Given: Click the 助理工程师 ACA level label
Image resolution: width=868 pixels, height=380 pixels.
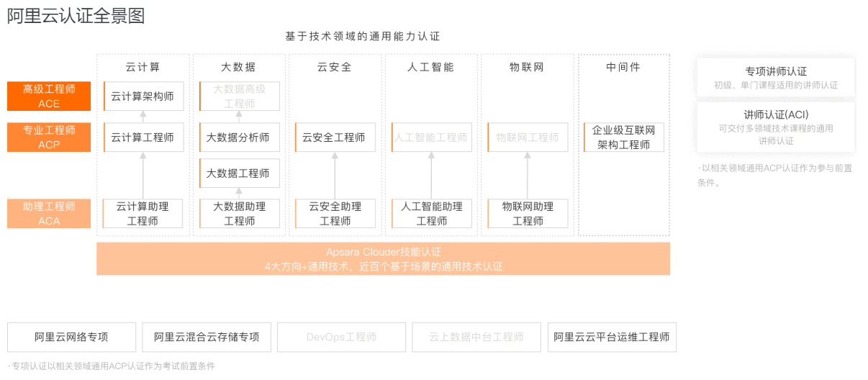Looking at the screenshot, I should point(49,214).
